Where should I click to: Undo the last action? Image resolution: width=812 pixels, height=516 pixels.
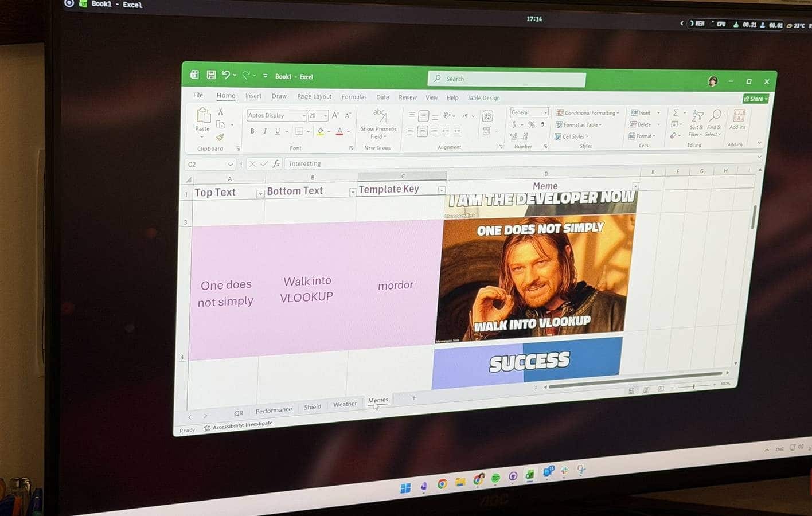click(x=226, y=75)
